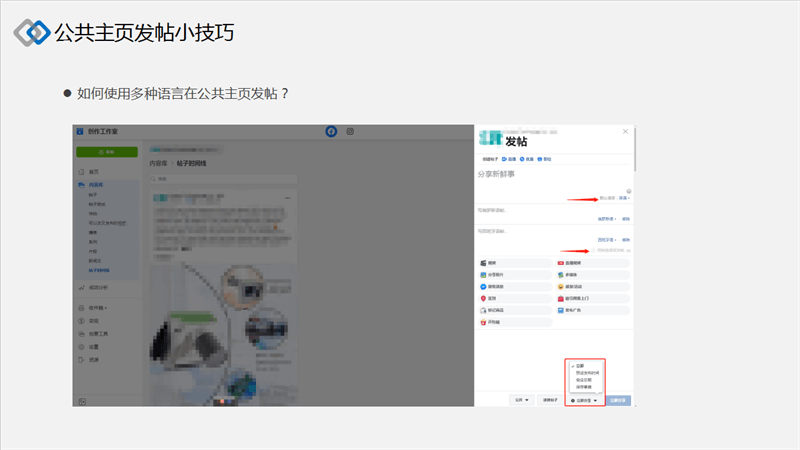Open the 公开 audience dropdown
Viewport: 800px width, 450px height.
[521, 400]
